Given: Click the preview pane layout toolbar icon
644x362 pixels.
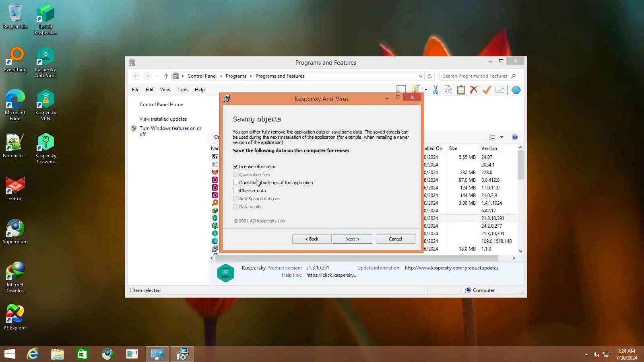Looking at the screenshot, I should pyautogui.click(x=401, y=89).
